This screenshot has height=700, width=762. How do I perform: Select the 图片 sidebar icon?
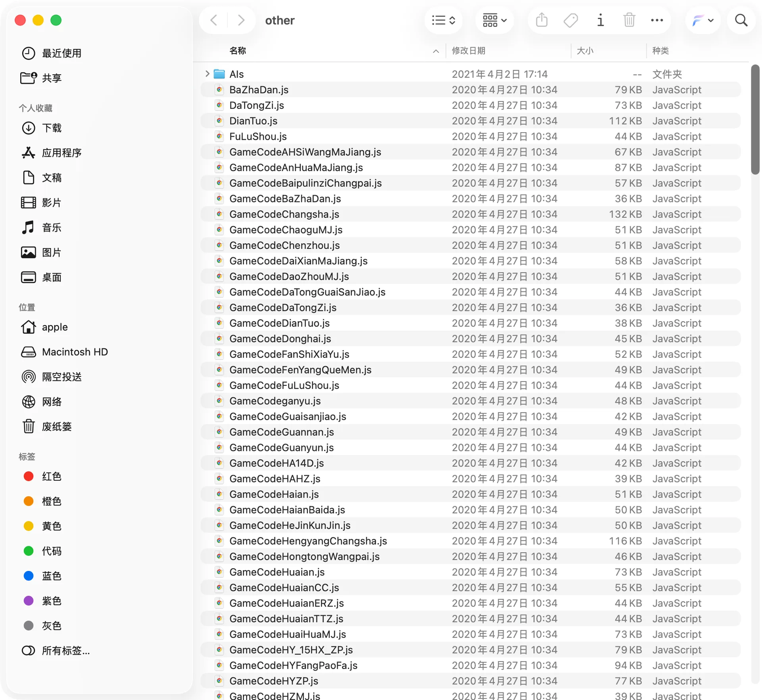(28, 252)
